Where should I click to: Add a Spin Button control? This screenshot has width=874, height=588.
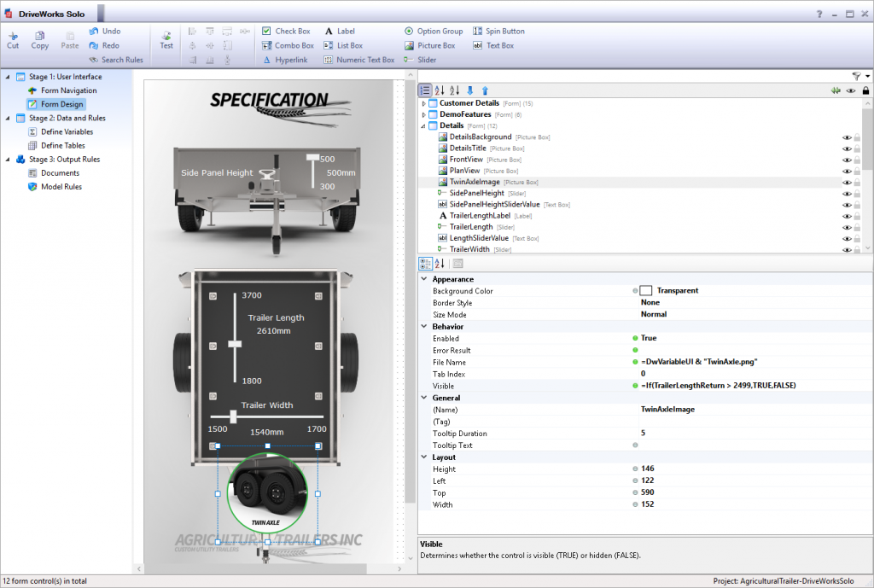(498, 32)
